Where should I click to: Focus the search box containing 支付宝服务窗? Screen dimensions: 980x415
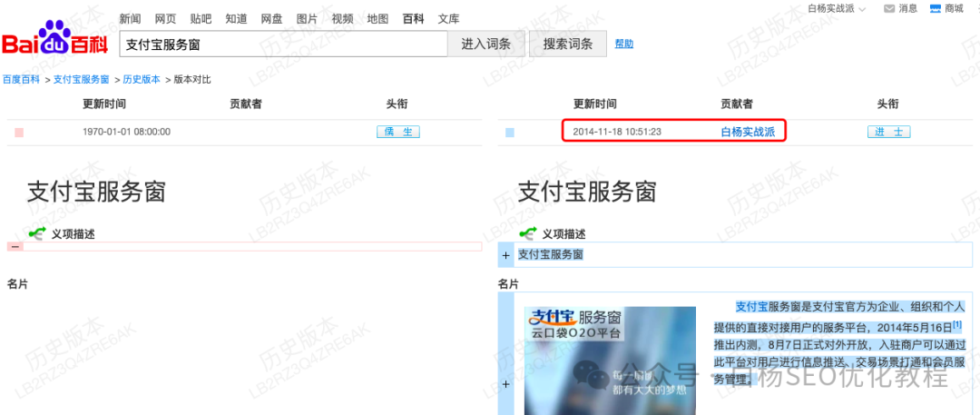[x=283, y=44]
